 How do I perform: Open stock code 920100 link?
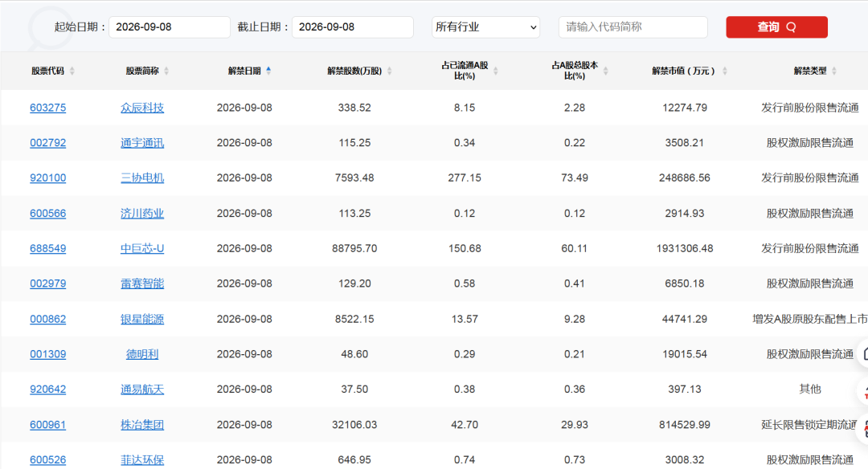pyautogui.click(x=47, y=178)
